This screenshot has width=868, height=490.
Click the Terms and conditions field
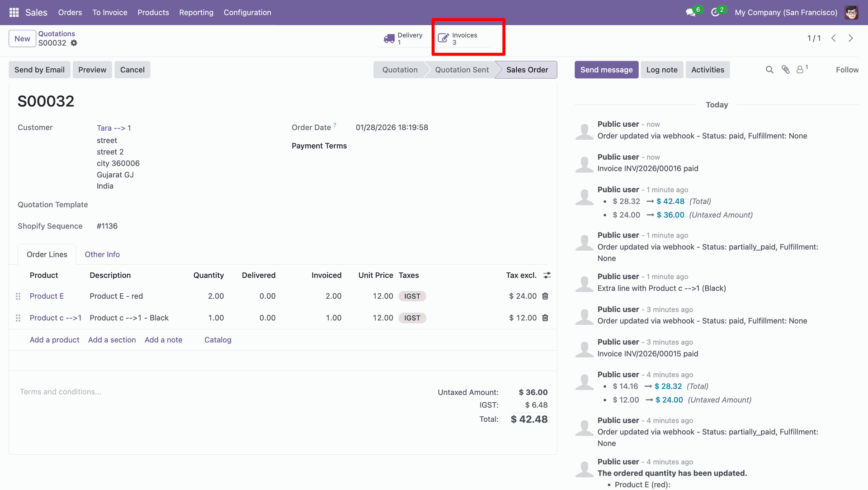61,392
